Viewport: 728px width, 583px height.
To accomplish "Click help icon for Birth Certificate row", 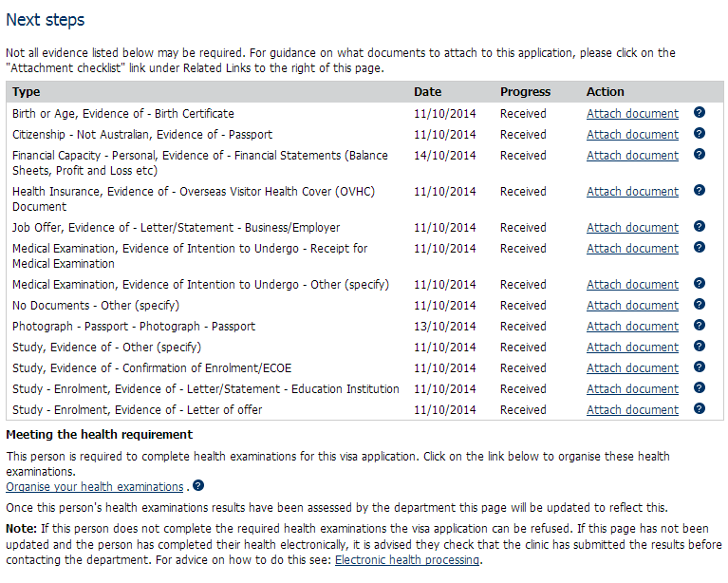I will tap(700, 113).
